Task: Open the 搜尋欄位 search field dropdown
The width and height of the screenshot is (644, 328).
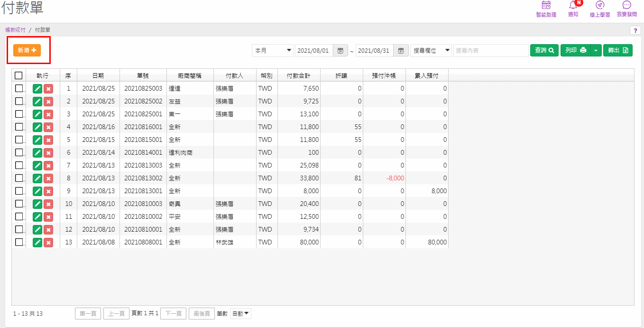Action: click(x=431, y=50)
